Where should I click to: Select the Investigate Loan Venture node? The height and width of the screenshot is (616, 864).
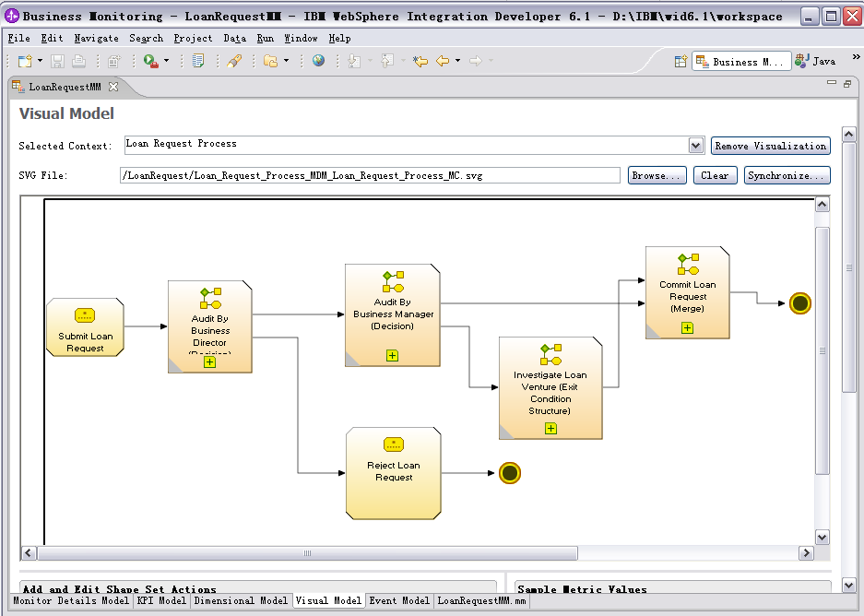pyautogui.click(x=550, y=388)
